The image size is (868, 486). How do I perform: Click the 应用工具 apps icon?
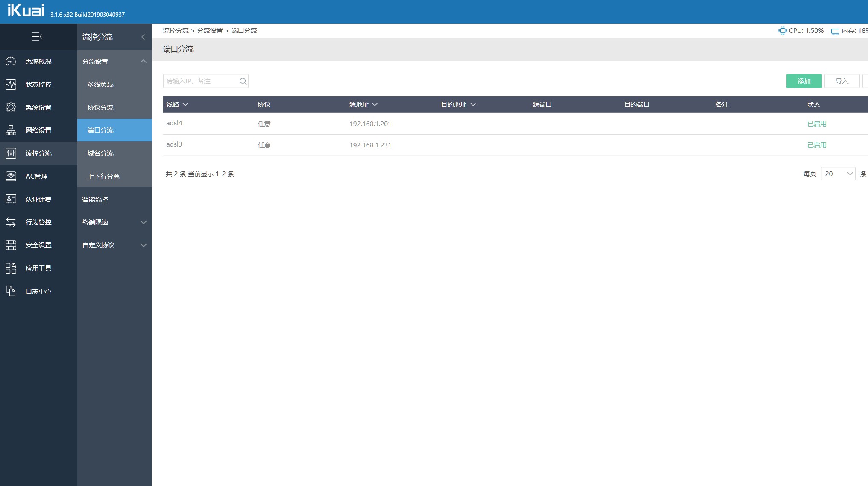(11, 268)
